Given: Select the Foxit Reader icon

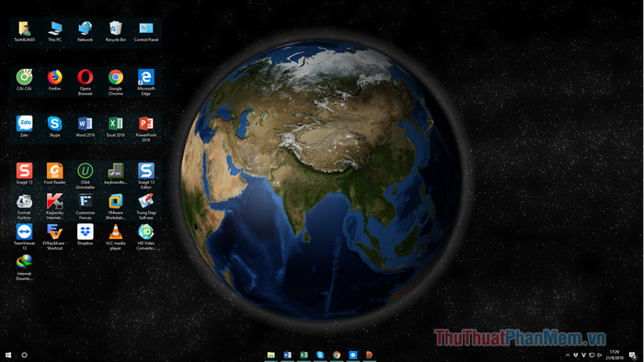Looking at the screenshot, I should coord(54,174).
